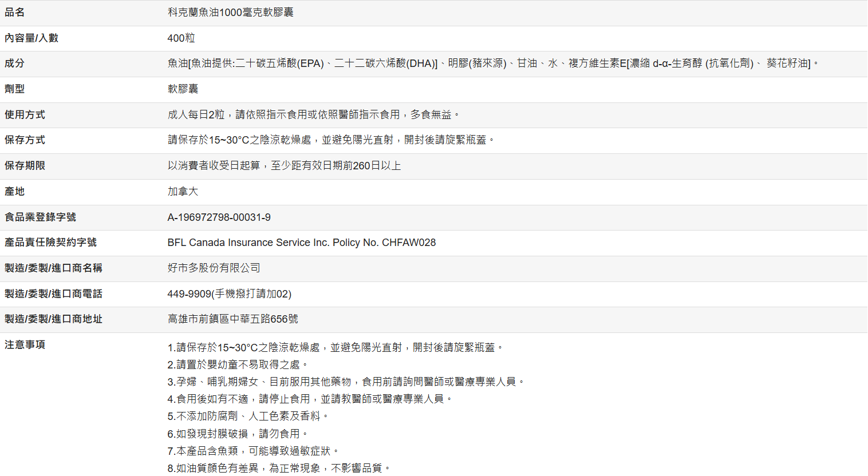Click registration number A-196972798-00031-9

(x=219, y=217)
